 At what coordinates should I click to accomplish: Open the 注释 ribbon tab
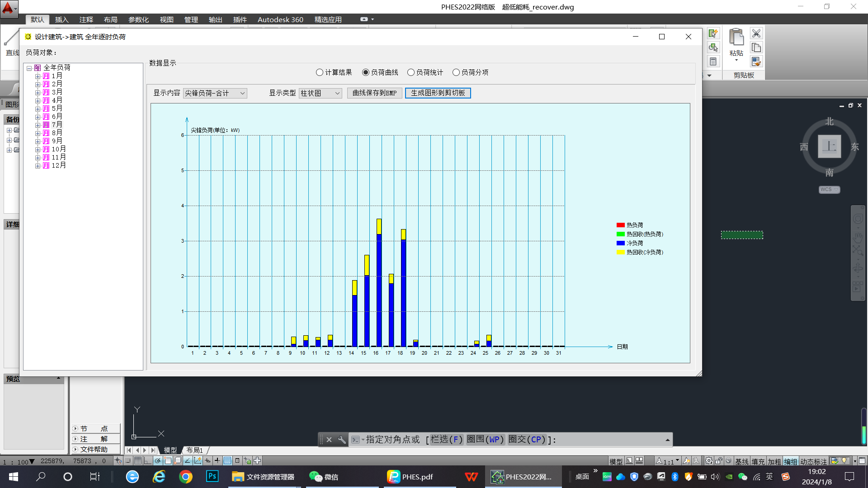[x=86, y=19]
